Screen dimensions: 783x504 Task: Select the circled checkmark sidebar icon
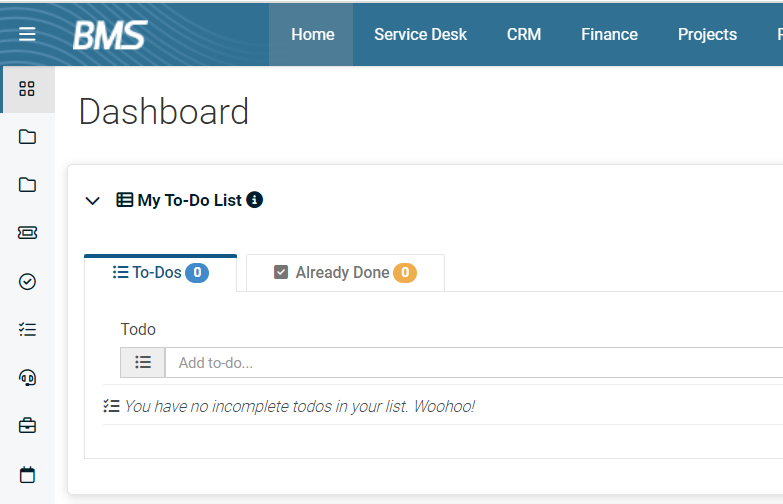(x=27, y=281)
